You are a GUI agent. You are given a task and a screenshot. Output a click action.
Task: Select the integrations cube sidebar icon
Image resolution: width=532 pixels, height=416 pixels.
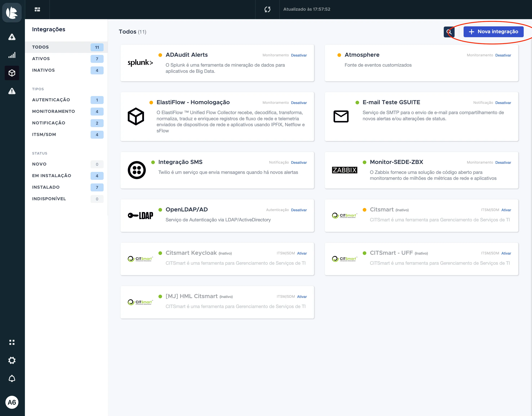[x=12, y=73]
